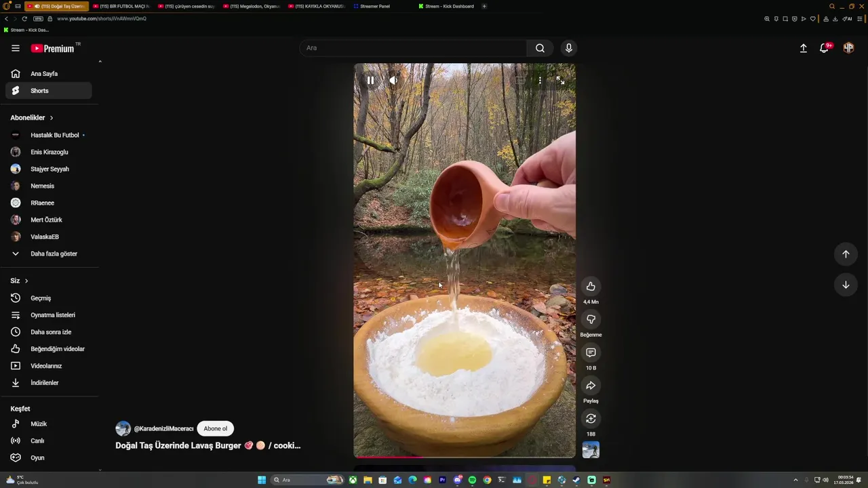Mute the Short's volume
The image size is (868, 488).
click(x=393, y=80)
